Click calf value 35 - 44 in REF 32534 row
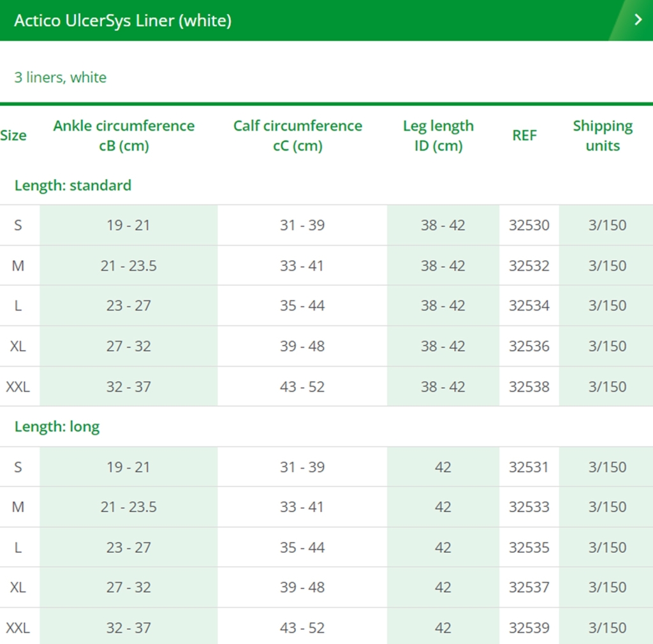 coord(302,305)
